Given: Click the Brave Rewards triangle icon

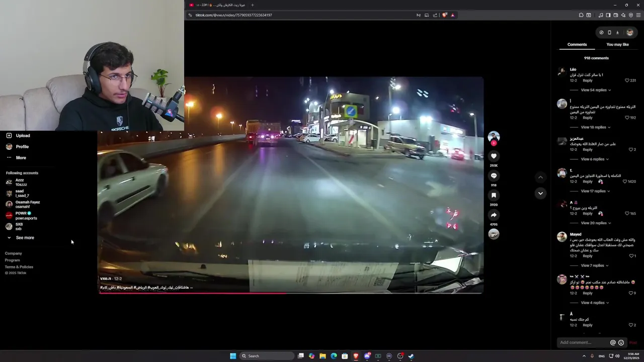Looking at the screenshot, I should tap(452, 15).
